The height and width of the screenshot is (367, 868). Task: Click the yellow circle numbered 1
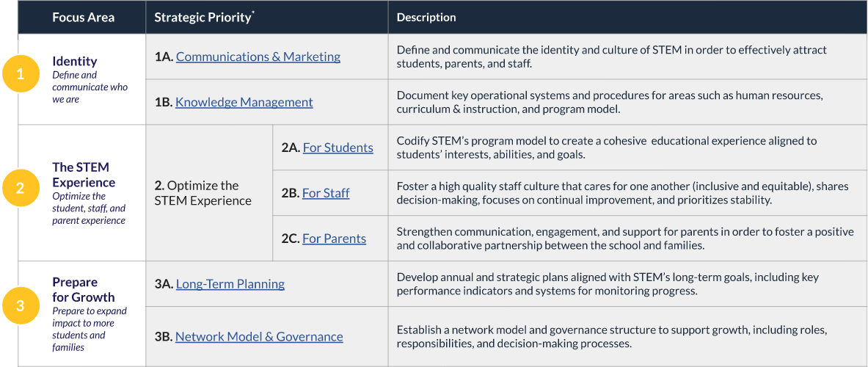click(x=20, y=74)
